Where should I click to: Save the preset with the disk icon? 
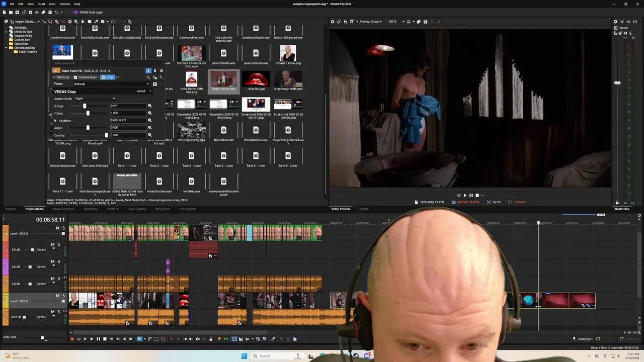(x=155, y=84)
